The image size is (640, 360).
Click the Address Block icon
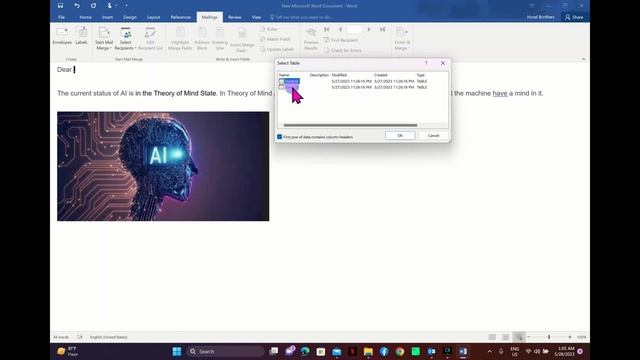tap(202, 39)
